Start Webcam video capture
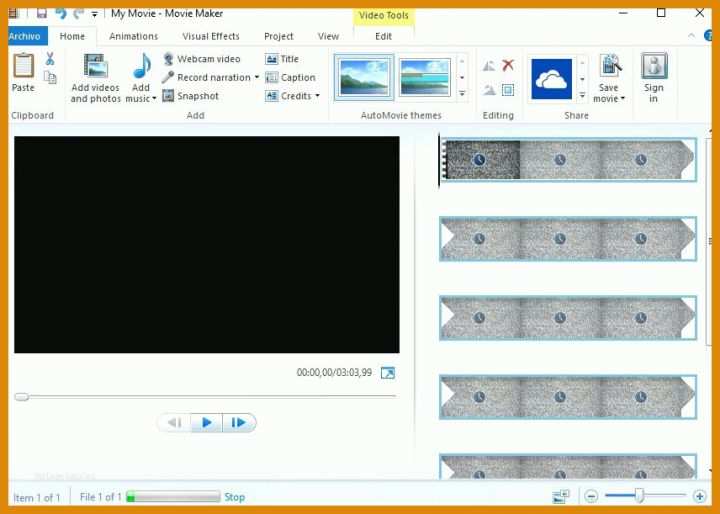Viewport: 720px width, 514px height. [x=202, y=59]
